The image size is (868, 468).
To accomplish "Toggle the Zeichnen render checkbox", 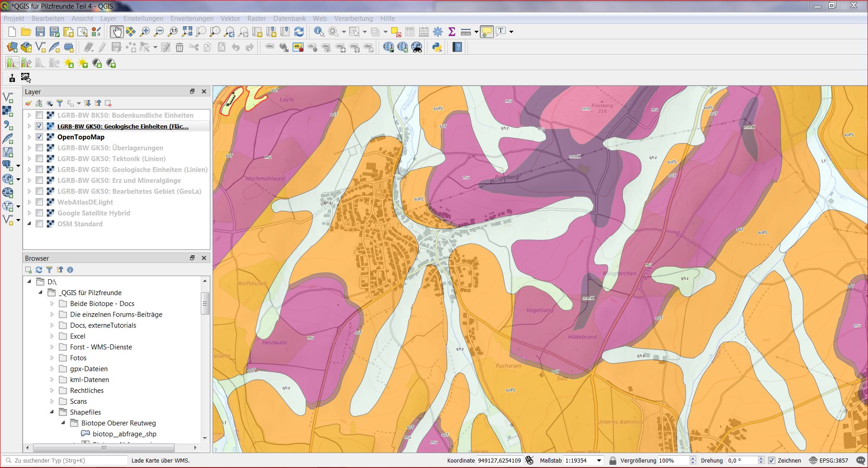I will [x=772, y=460].
